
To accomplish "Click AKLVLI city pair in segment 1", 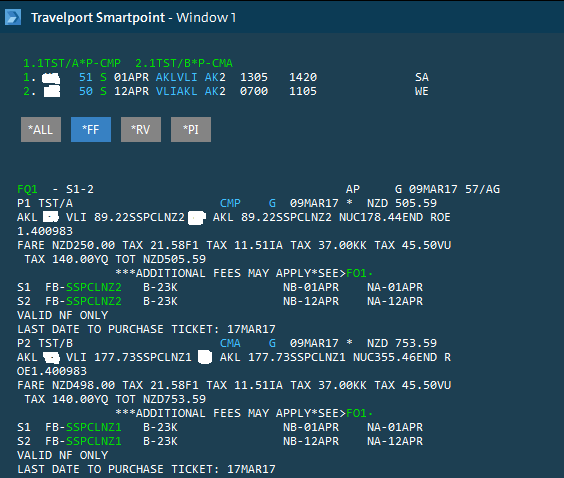I will point(177,77).
